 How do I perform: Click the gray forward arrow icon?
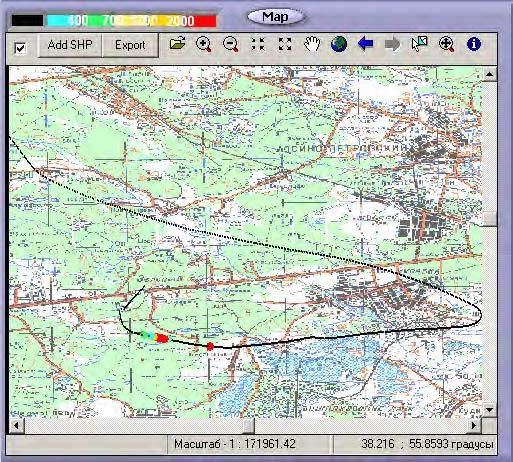click(x=392, y=44)
